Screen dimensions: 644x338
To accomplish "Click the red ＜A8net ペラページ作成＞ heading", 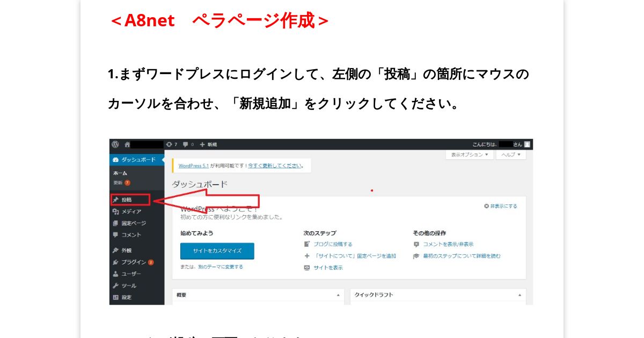I will click(219, 21).
